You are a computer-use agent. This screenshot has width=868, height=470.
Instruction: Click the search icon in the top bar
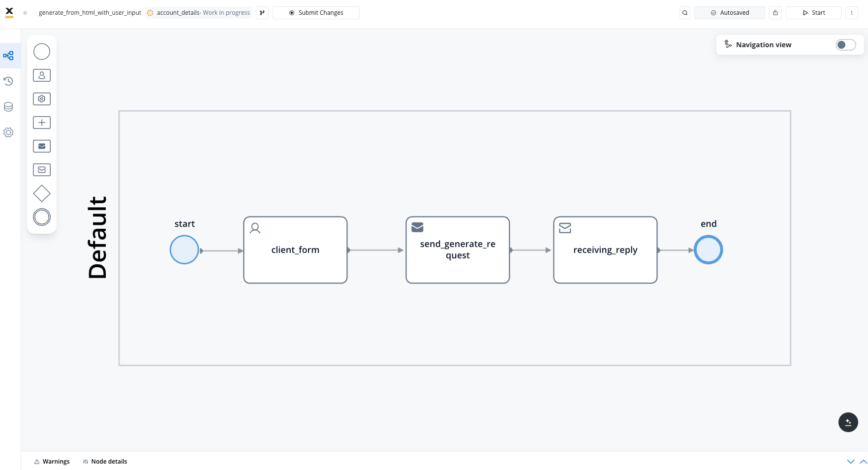coord(685,13)
